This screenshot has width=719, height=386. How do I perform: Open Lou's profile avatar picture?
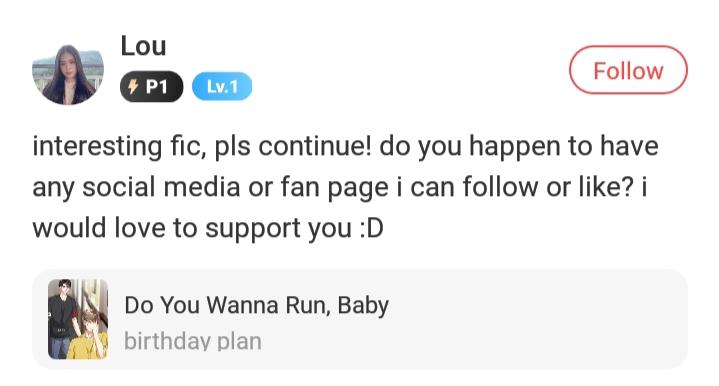(x=68, y=74)
